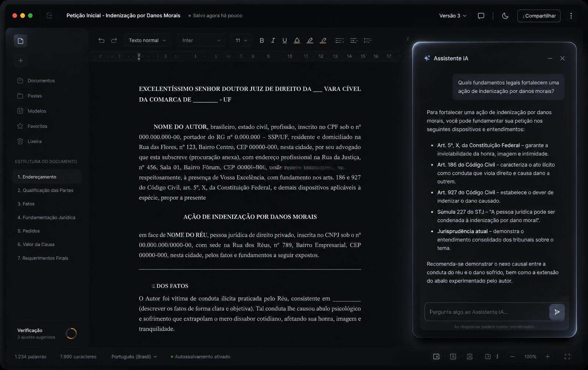Toggle italic formatting
The height and width of the screenshot is (370, 588).
click(273, 40)
